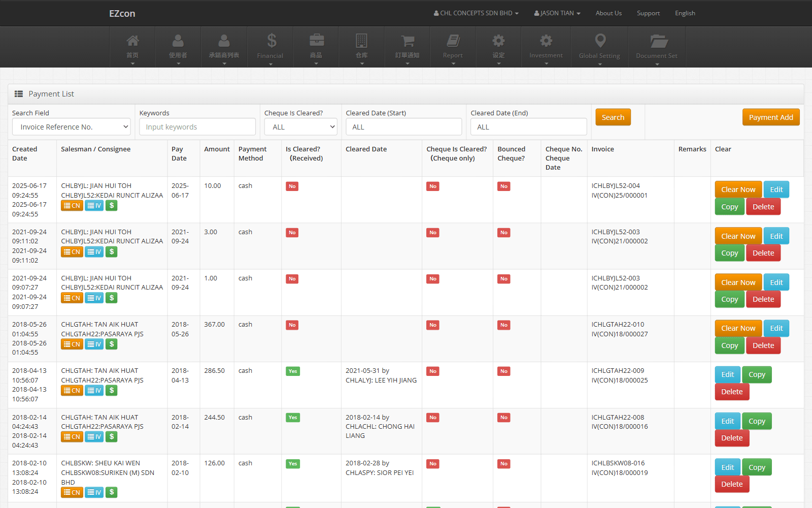Expand the Cheque Is Cleared dropdown

(x=301, y=127)
